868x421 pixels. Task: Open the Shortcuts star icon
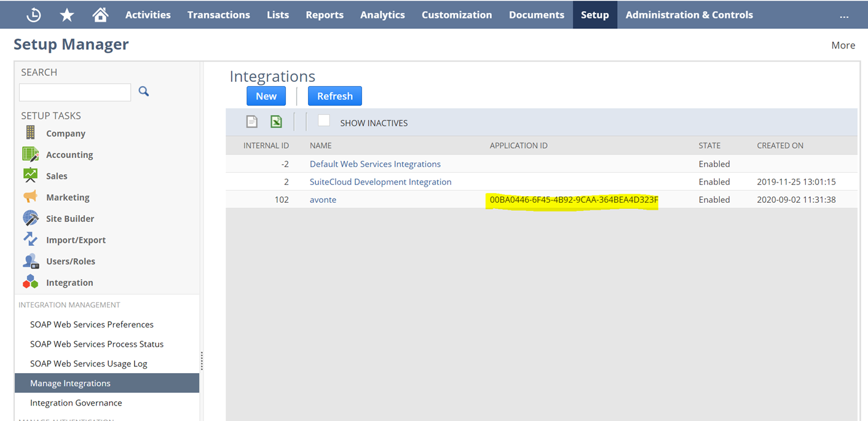(x=67, y=15)
